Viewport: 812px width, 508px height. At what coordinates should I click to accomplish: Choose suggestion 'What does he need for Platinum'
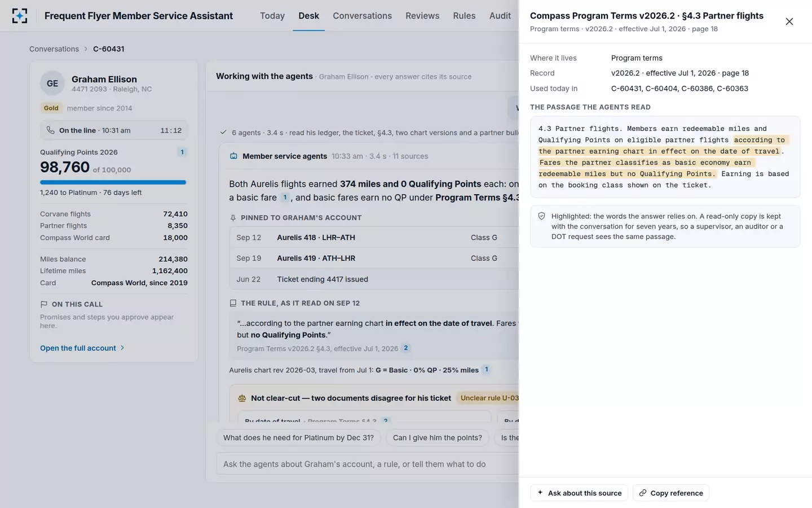(x=298, y=437)
